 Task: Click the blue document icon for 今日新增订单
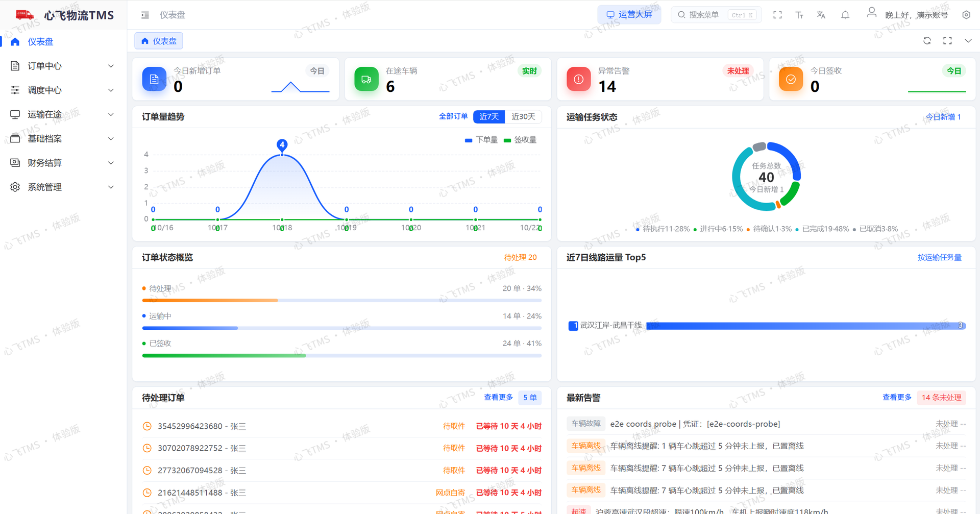point(154,79)
